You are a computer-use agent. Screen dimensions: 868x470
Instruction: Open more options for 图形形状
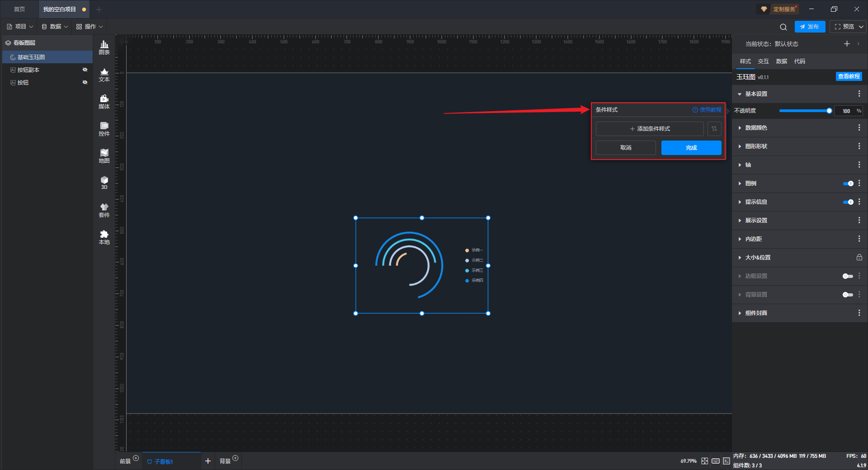tap(859, 146)
